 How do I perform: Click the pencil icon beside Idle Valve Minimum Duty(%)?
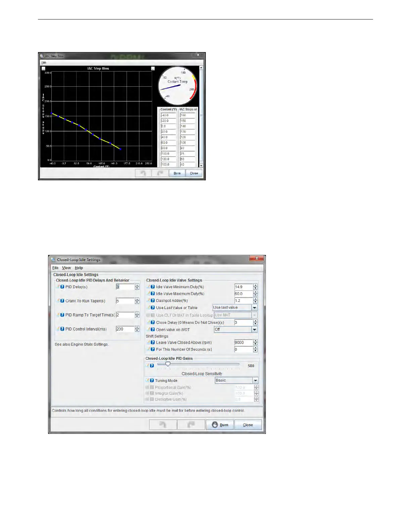pyautogui.click(x=148, y=286)
